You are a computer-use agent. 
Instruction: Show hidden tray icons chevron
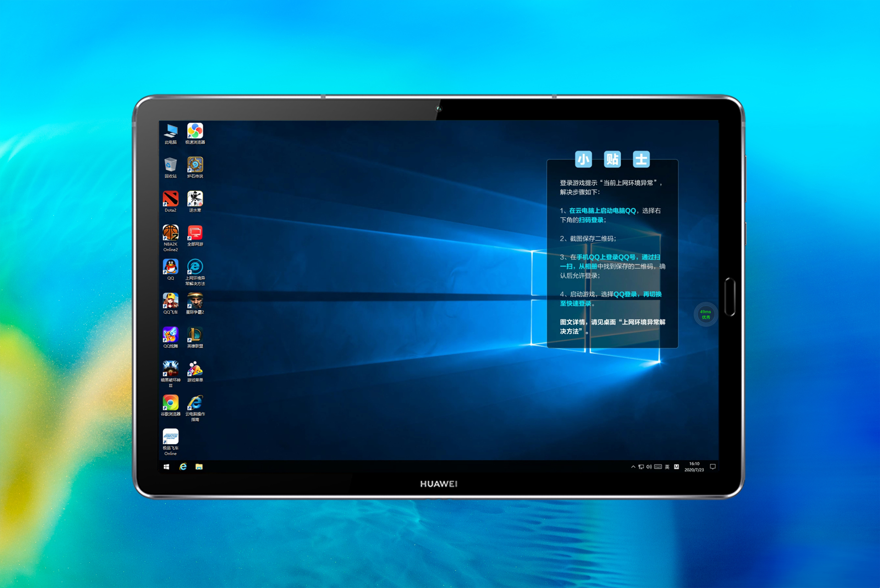633,467
